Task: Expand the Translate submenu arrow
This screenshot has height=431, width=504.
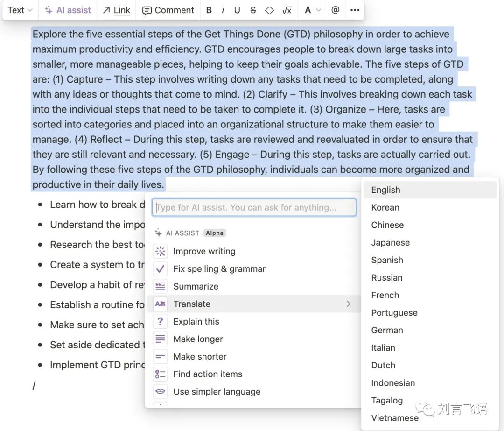Action: (x=348, y=304)
